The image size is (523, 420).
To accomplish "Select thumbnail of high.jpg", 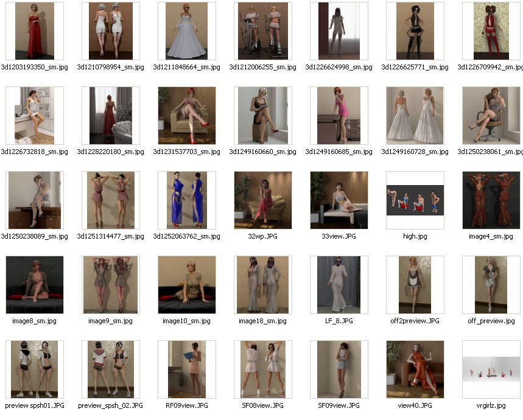I will tap(415, 200).
